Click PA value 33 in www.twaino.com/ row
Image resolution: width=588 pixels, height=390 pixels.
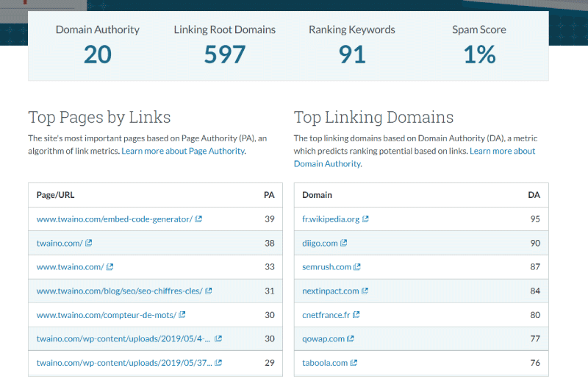pos(269,267)
